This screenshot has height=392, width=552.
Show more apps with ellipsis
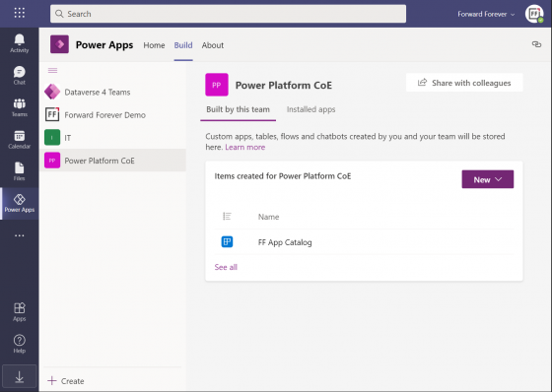point(20,235)
